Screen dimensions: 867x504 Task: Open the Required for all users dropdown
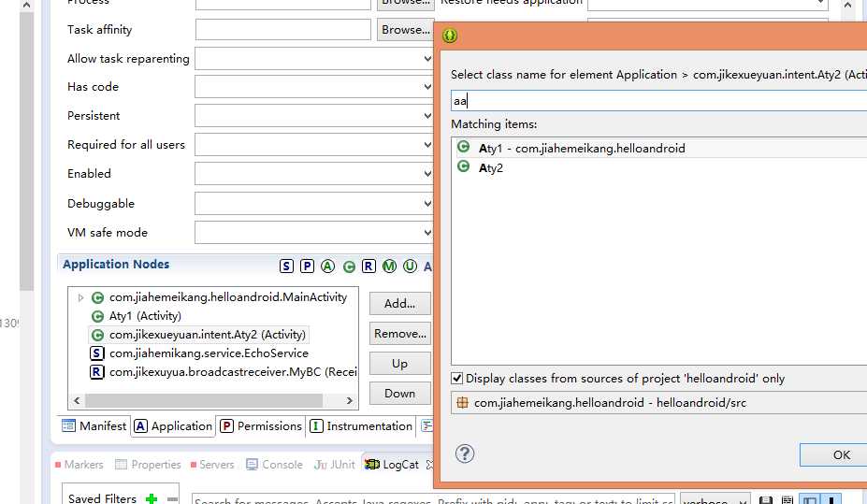click(x=314, y=144)
